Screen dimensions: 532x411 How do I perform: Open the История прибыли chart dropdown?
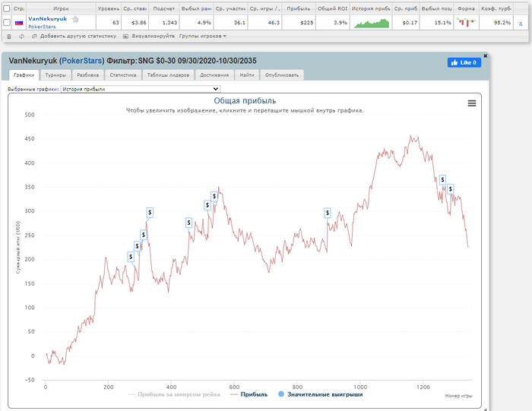pyautogui.click(x=141, y=89)
